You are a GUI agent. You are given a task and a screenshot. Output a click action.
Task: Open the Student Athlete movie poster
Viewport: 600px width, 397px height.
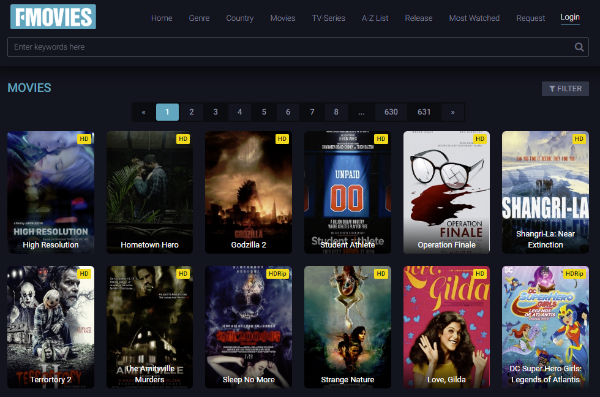click(x=347, y=192)
